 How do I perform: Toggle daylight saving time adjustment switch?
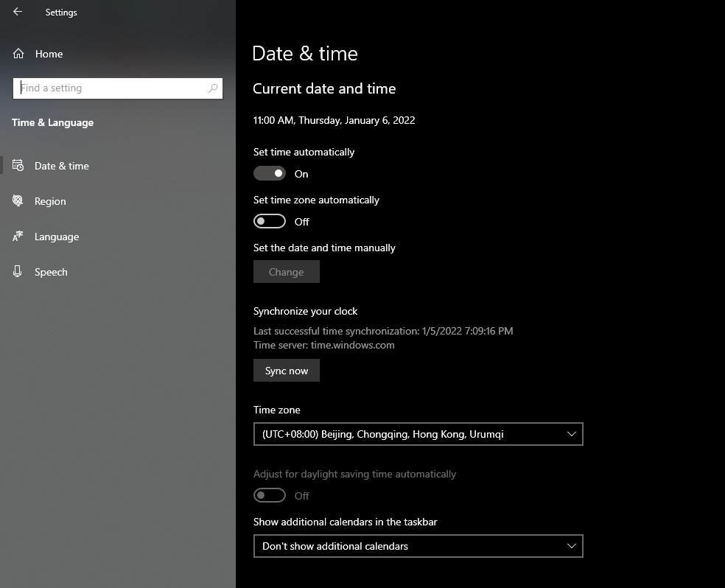point(270,496)
